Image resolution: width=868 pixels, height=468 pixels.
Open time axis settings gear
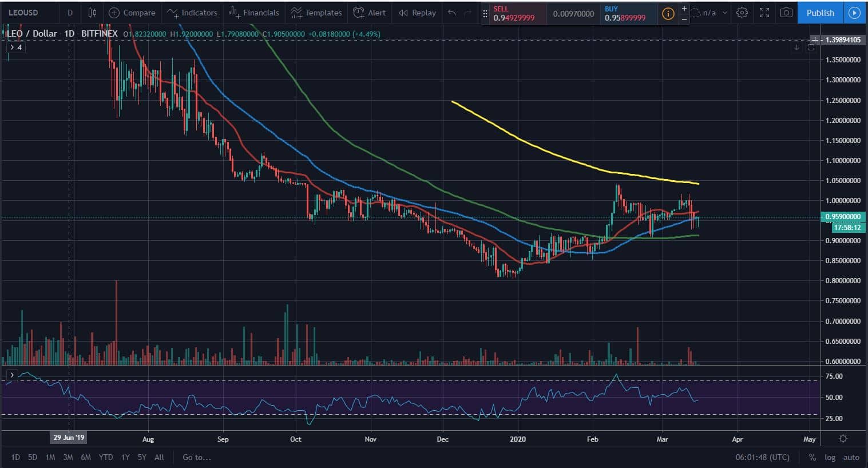843,439
